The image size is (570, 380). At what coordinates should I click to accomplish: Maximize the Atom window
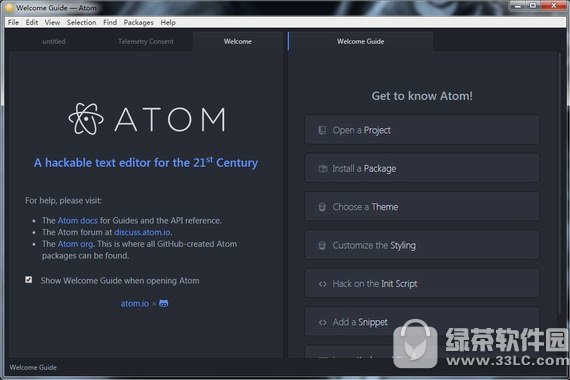pyautogui.click(x=533, y=6)
